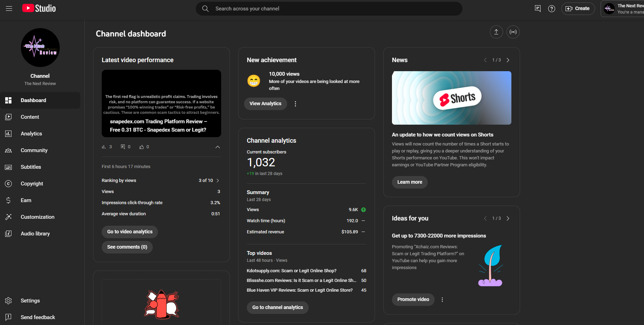The image size is (644, 325).
Task: Click the views bar-chart icon under latest video
Action: [103, 147]
